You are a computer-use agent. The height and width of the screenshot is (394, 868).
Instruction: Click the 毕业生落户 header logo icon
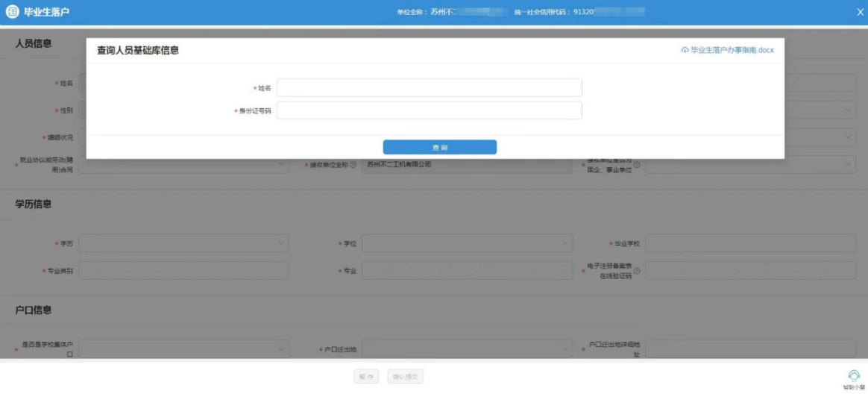click(x=12, y=12)
